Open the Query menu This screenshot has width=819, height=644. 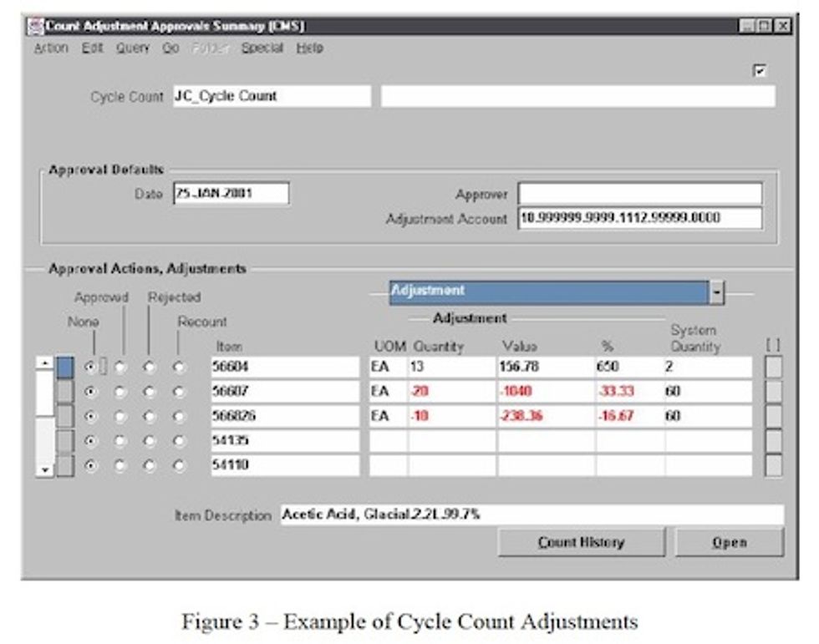132,48
